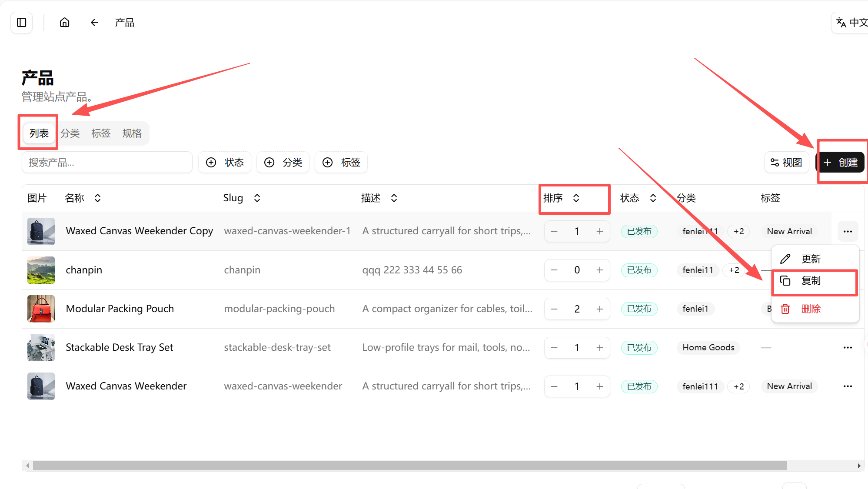The width and height of the screenshot is (868, 489).
Task: Click the +2 categories badge for Waxed Canvas Weekender Copy
Action: point(738,231)
